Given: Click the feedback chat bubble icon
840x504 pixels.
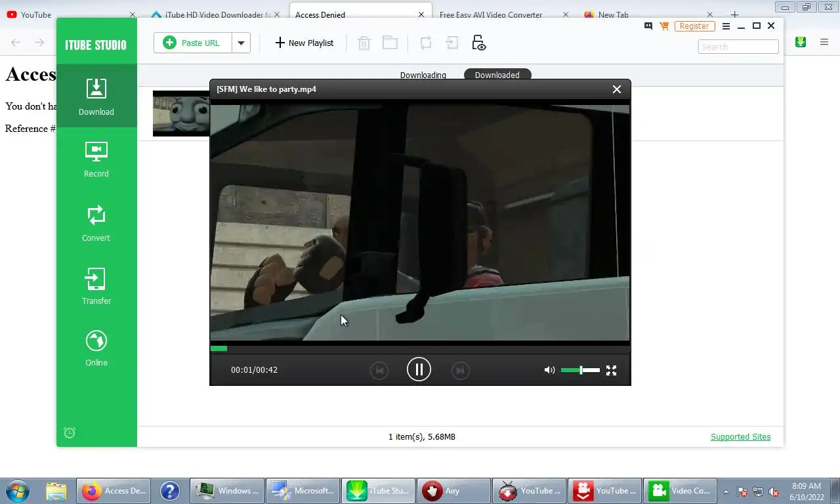Looking at the screenshot, I should pos(648,26).
